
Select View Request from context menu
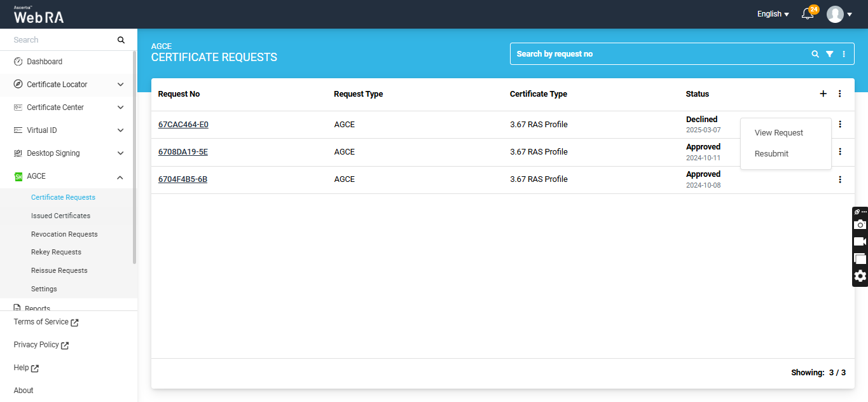tap(778, 133)
